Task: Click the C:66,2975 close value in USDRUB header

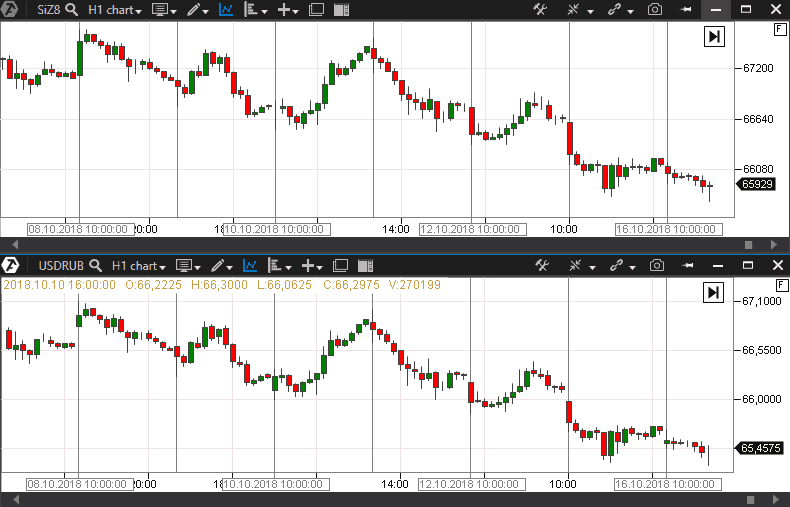Action: pos(351,285)
